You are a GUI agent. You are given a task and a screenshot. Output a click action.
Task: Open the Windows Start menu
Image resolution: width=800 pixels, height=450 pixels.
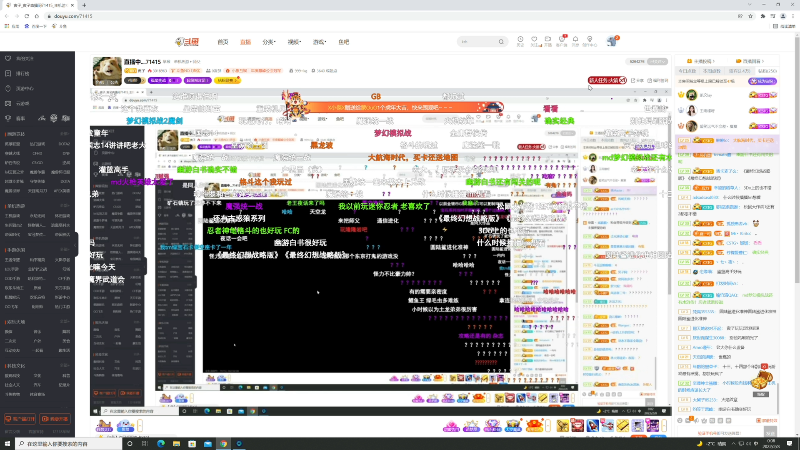pos(7,444)
